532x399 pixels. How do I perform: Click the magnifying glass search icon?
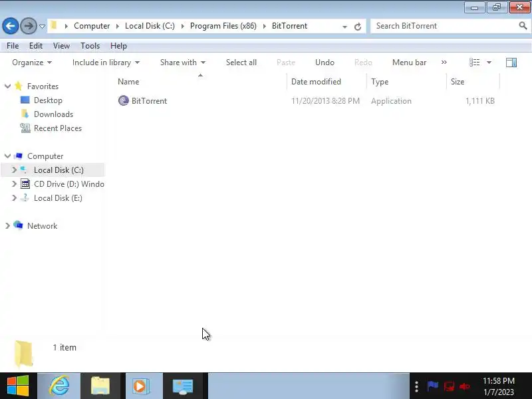[x=523, y=26]
